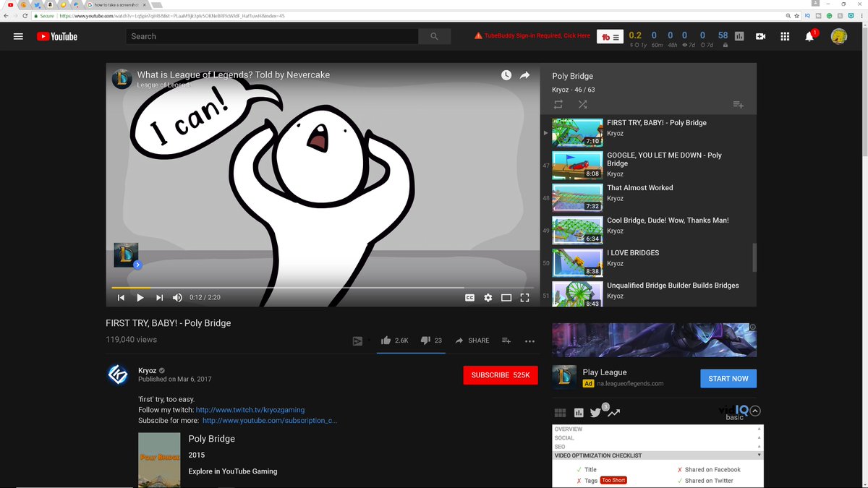The width and height of the screenshot is (868, 488).
Task: Click the SUBSCRIBE 525K button
Action: click(501, 375)
